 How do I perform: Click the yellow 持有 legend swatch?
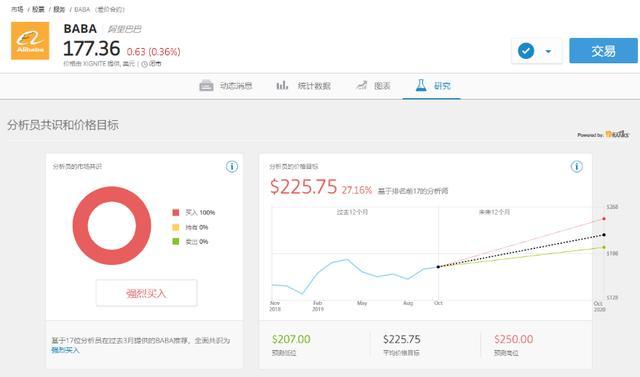click(176, 227)
